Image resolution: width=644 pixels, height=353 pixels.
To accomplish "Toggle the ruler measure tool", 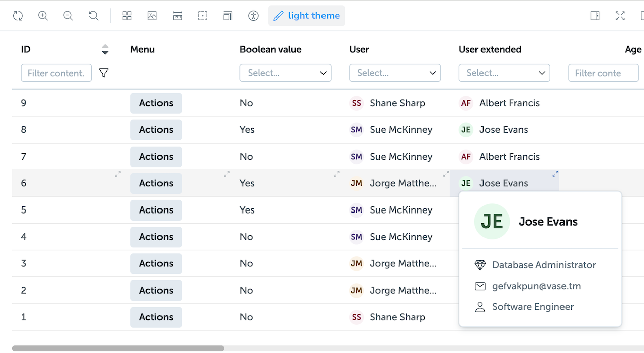I will (178, 16).
